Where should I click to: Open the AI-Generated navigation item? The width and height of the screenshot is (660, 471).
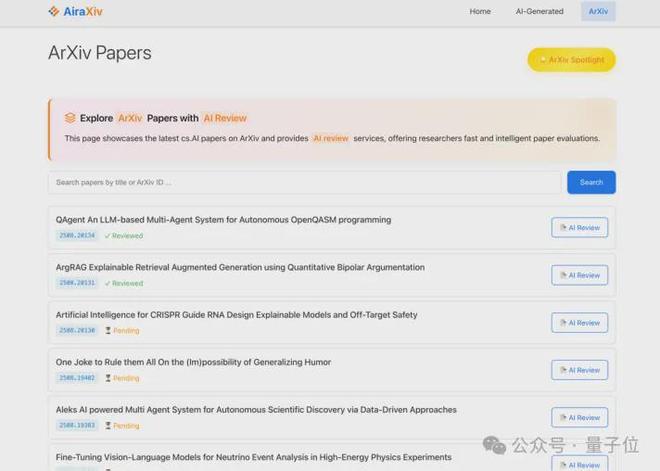click(539, 11)
